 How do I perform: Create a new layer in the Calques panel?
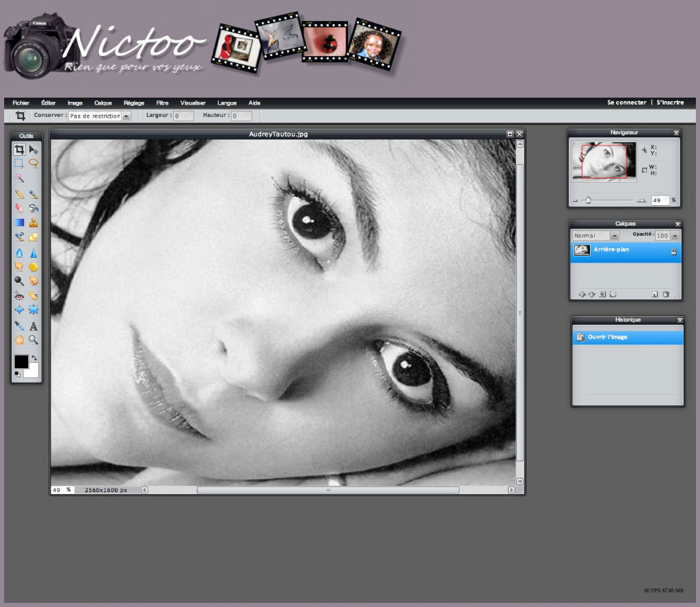click(654, 294)
